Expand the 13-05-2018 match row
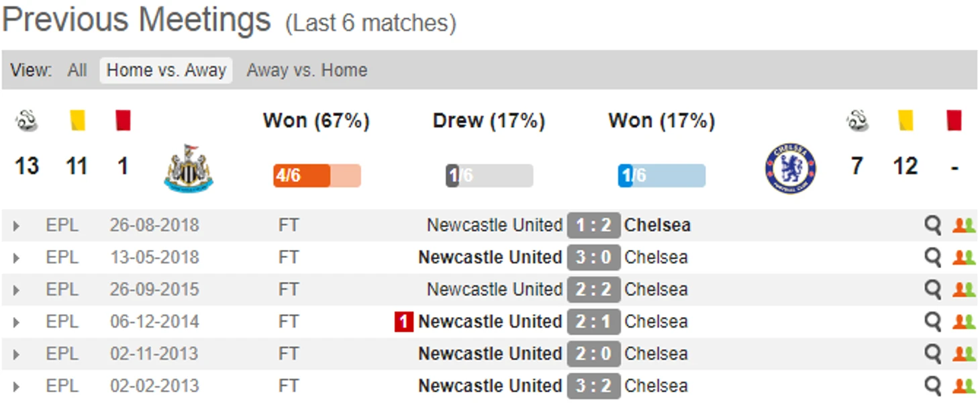 [16, 259]
